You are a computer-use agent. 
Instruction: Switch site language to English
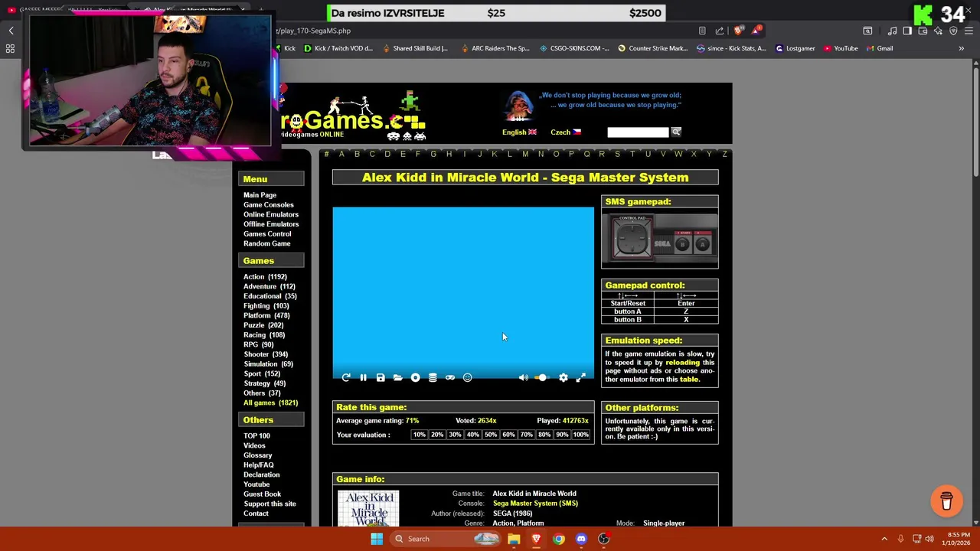[x=519, y=132]
